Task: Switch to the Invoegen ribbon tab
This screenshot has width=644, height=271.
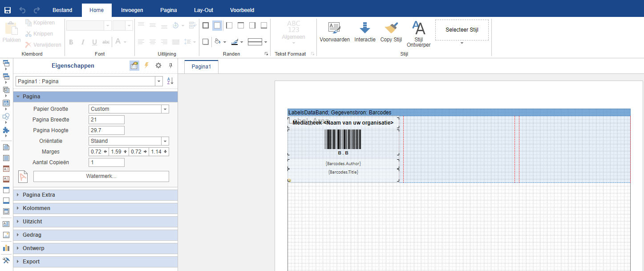Action: click(132, 10)
